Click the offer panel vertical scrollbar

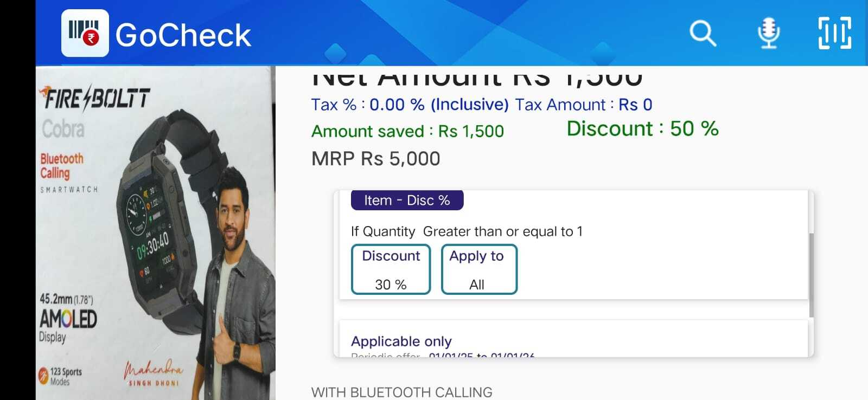(x=811, y=275)
